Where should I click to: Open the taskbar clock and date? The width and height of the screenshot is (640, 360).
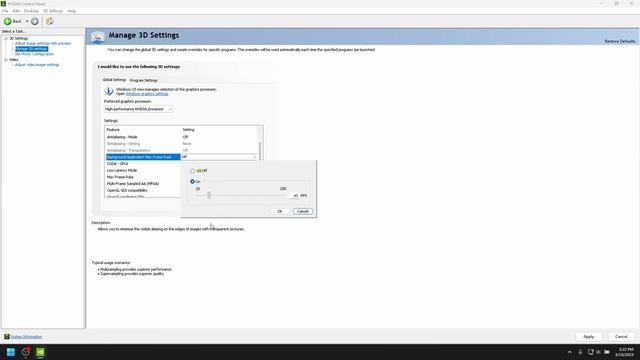[x=625, y=352]
